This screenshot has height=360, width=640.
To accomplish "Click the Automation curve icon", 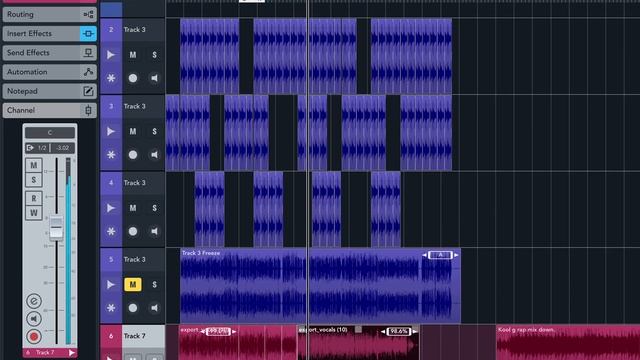I will 88,72.
